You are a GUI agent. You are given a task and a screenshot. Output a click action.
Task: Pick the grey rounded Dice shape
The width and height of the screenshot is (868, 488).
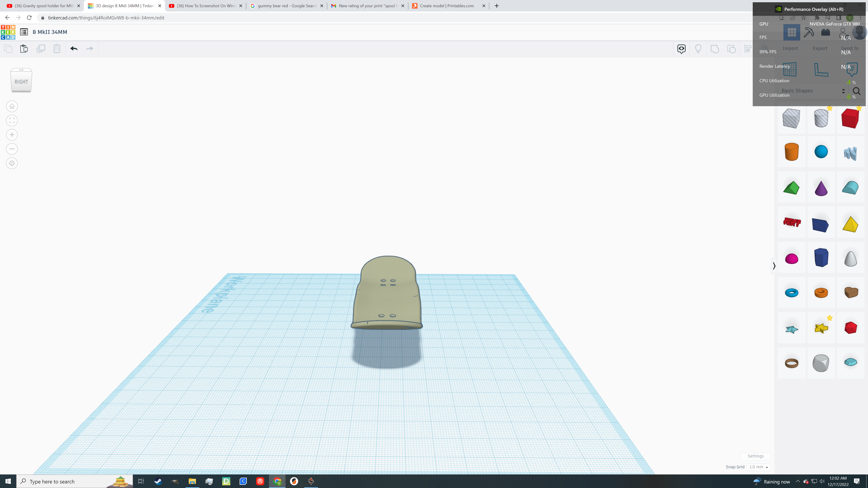pos(821,363)
